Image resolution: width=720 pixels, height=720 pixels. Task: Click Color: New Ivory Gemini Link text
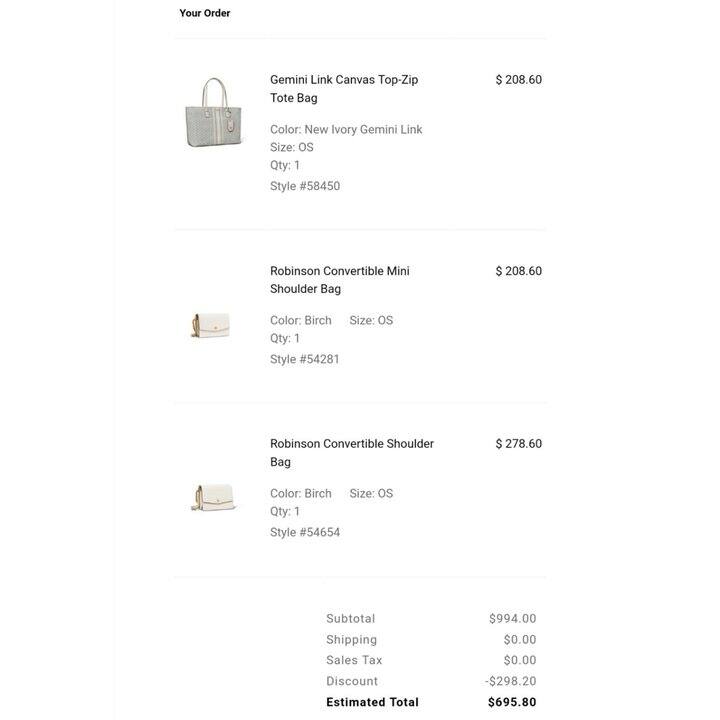click(x=346, y=129)
